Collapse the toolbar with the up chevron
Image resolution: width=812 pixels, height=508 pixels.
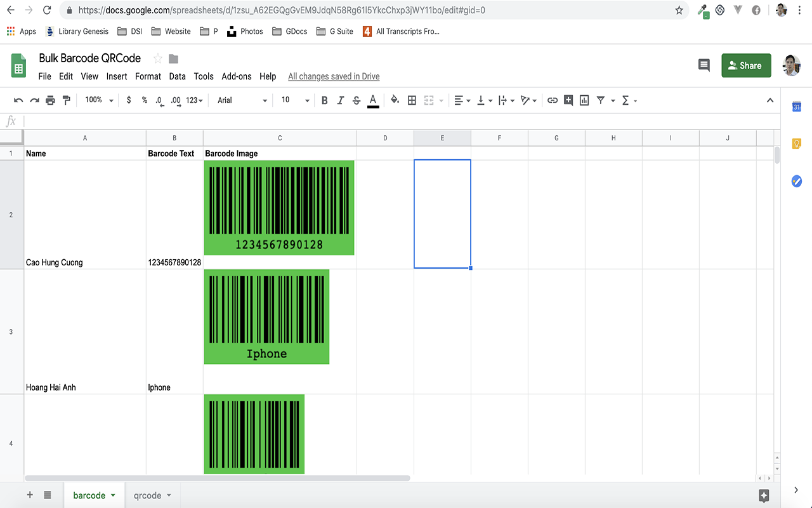(770, 100)
